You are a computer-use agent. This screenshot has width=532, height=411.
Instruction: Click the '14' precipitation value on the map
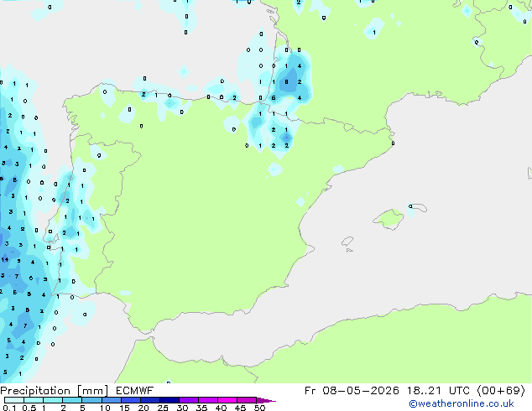click(5, 260)
